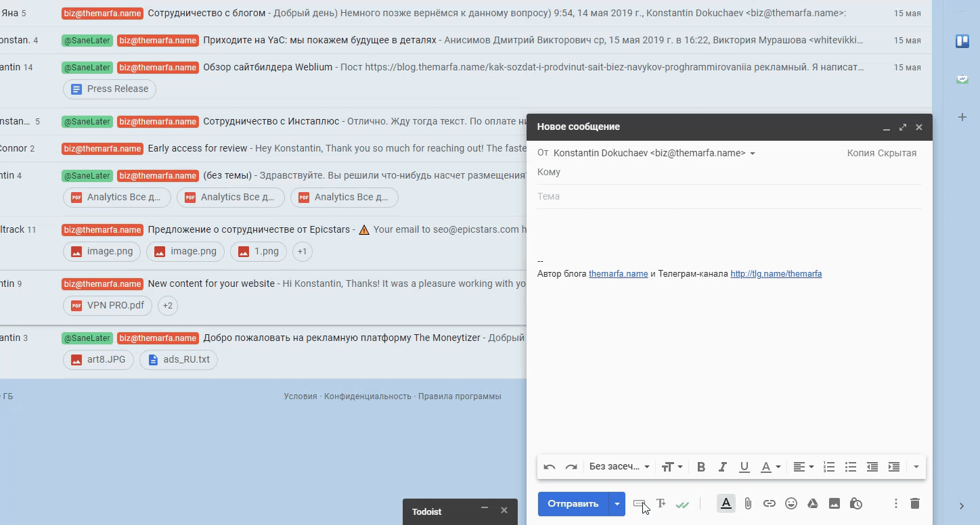
Task: Click the blue Отправить button
Action: point(573,504)
